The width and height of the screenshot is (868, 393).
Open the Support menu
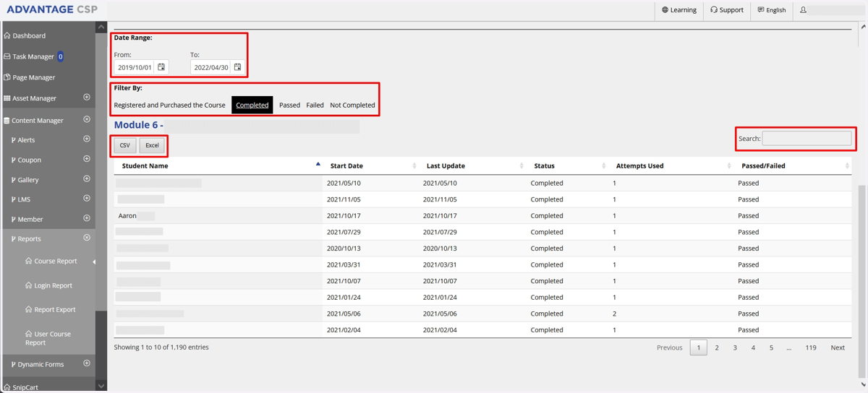727,10
